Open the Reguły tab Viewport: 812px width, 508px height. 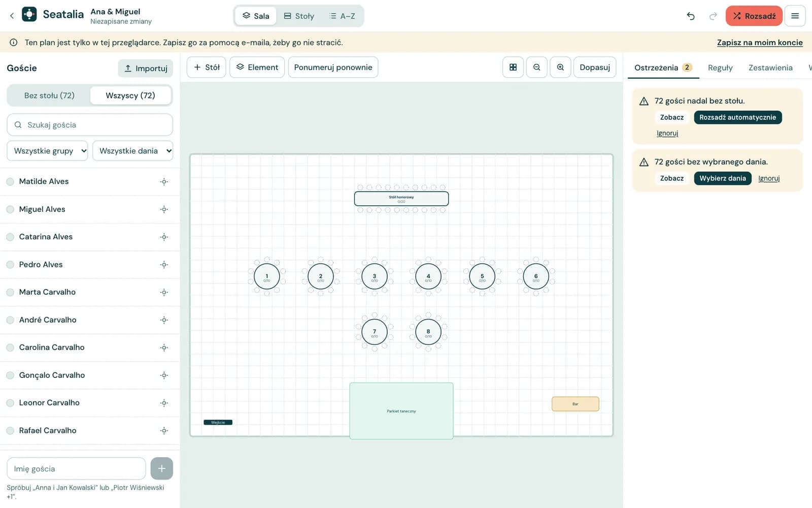(x=720, y=68)
